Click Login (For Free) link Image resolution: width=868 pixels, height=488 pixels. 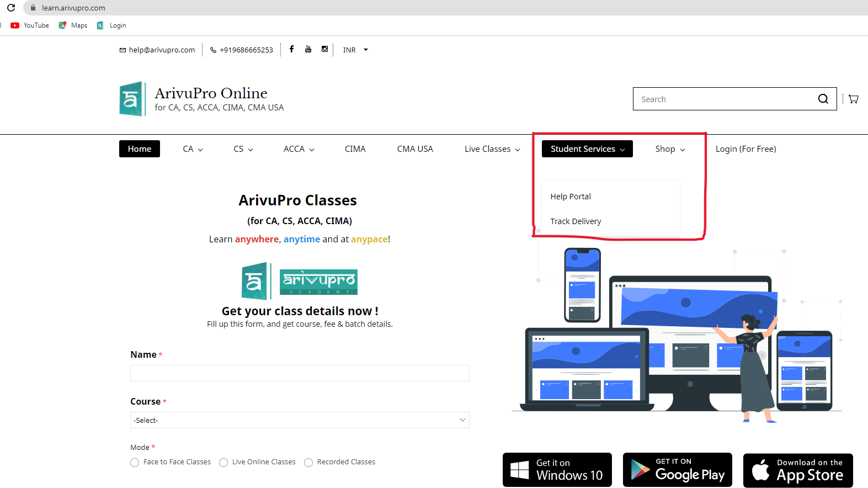(745, 149)
